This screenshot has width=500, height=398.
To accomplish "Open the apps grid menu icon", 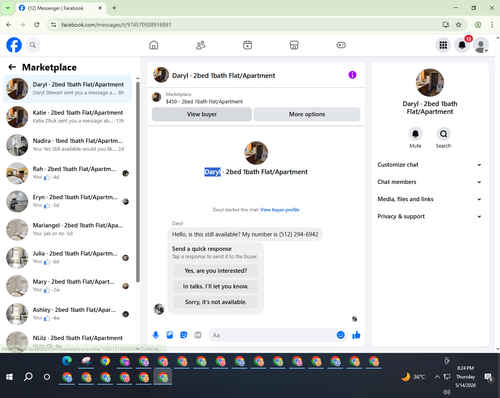I will [x=443, y=45].
